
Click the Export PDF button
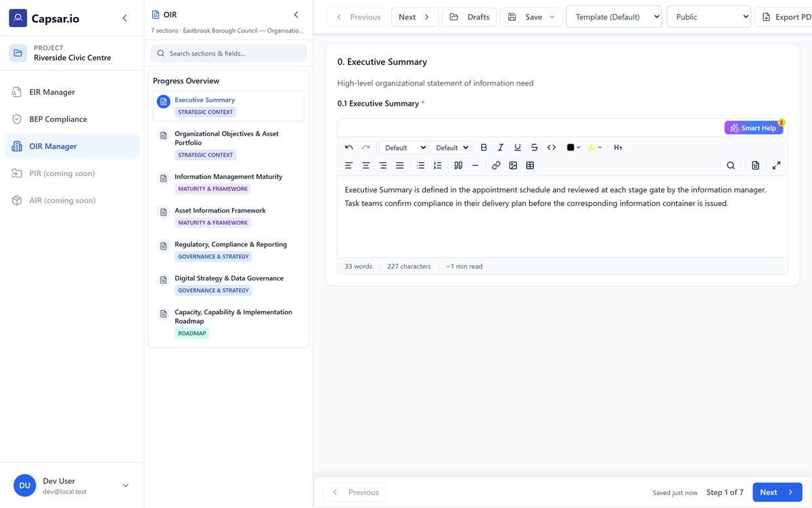click(785, 17)
